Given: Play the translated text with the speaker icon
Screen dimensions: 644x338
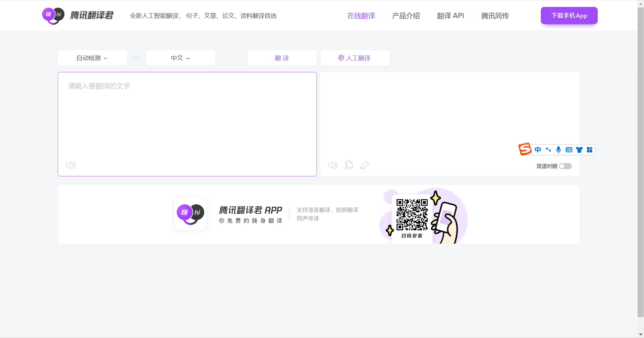Looking at the screenshot, I should 333,165.
